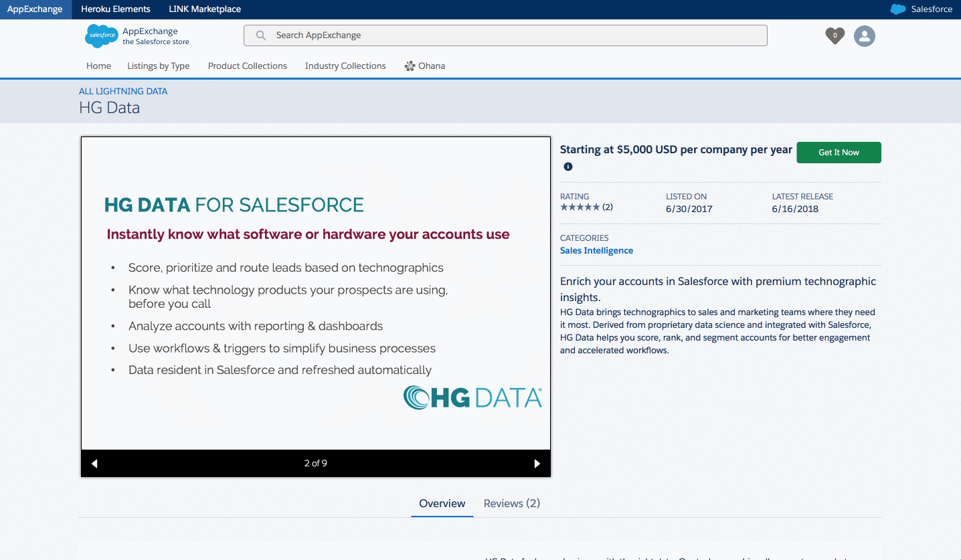Click the HG Data slide image

(x=316, y=294)
